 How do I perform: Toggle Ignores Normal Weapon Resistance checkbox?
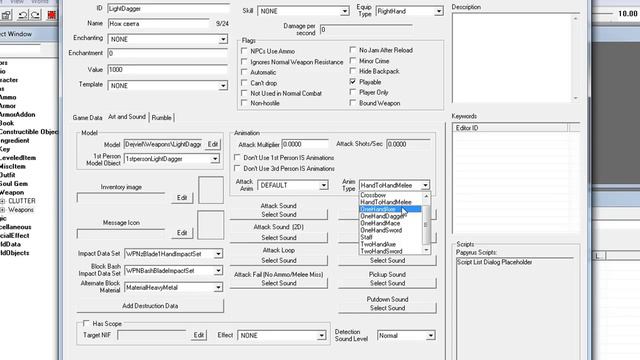click(244, 62)
